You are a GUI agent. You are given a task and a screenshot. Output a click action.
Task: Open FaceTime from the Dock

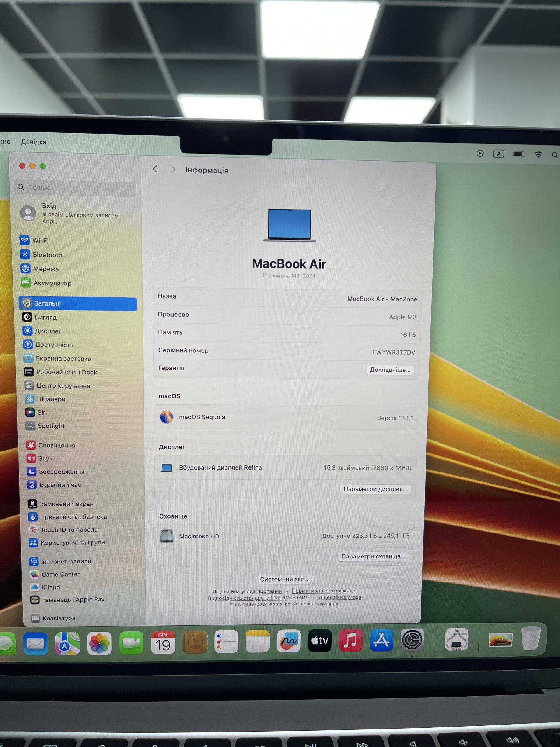pos(131,643)
